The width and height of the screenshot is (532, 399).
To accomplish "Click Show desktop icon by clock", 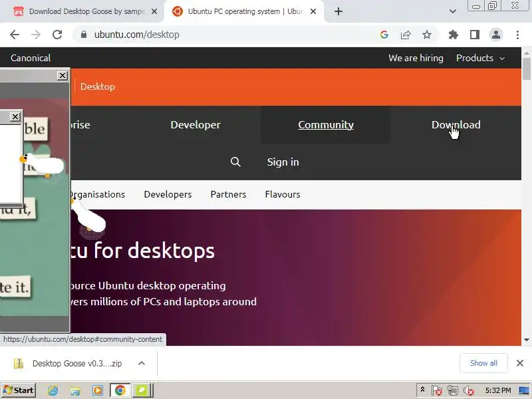I will coord(525,390).
